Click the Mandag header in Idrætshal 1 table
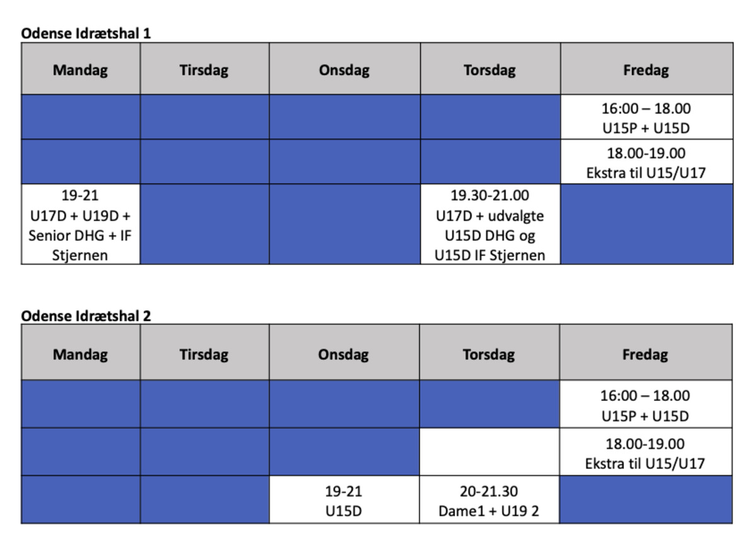This screenshot has width=756, height=551. [81, 69]
